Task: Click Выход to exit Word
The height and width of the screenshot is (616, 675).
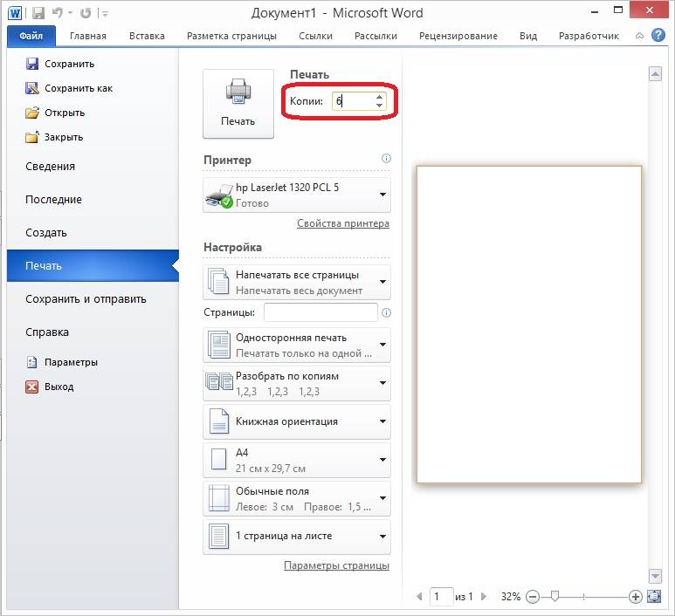Action: tap(50, 387)
